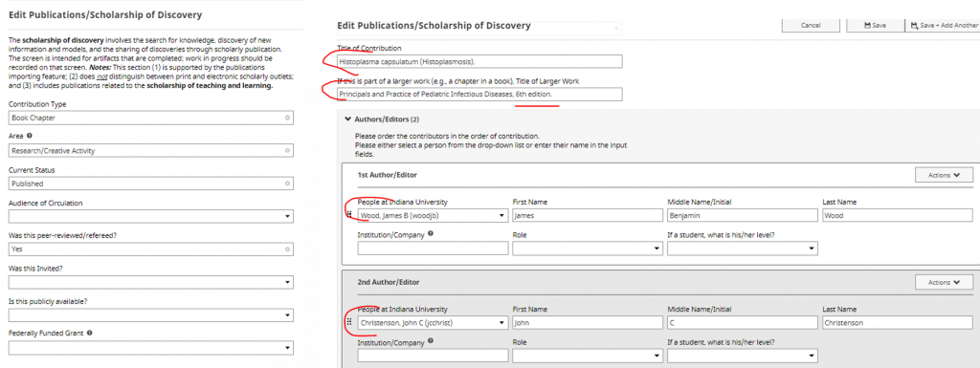Collapse the Authors/Editors (2) section

(348, 119)
